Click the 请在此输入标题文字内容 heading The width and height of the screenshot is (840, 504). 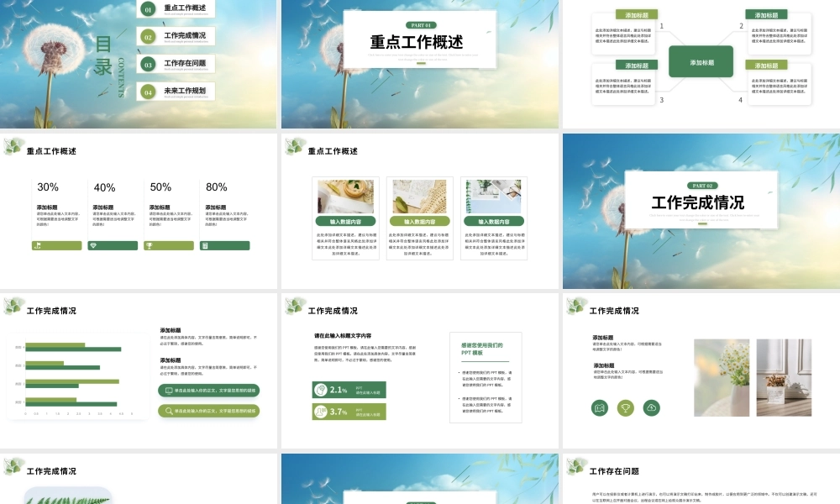[343, 336]
